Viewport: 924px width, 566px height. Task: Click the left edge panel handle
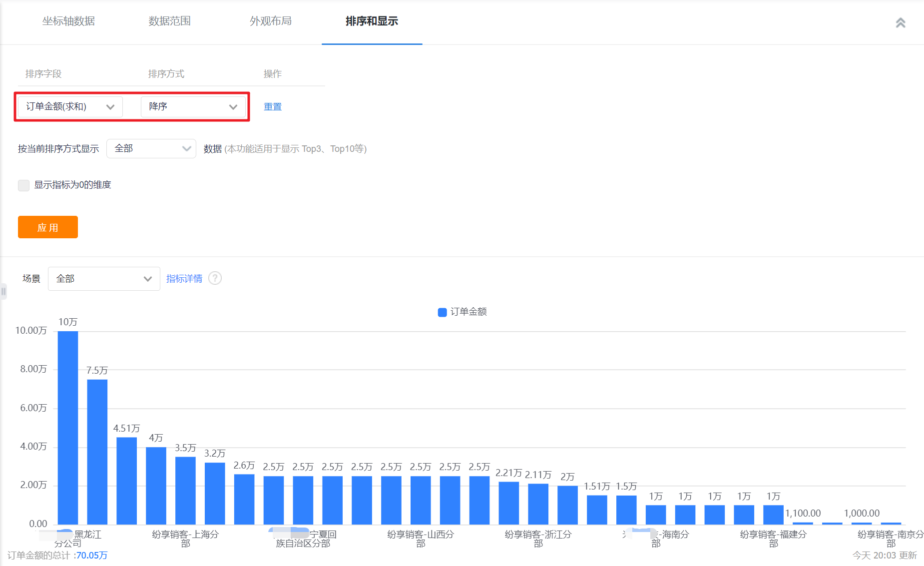pyautogui.click(x=3, y=291)
